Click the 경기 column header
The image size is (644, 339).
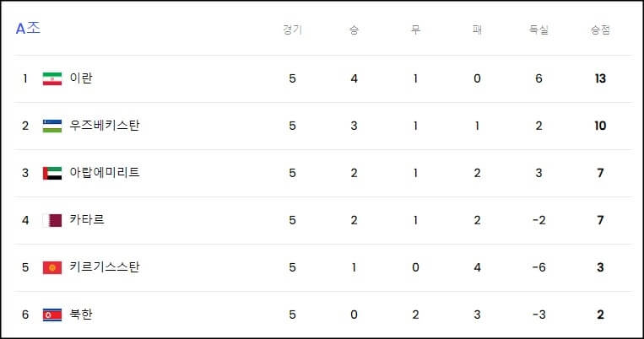coord(292,30)
